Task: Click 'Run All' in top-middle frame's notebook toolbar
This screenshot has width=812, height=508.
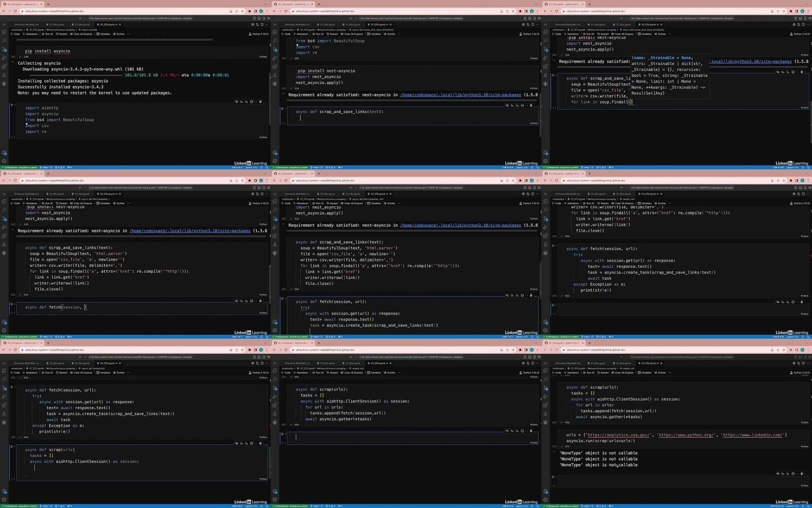Action: tap(318, 34)
